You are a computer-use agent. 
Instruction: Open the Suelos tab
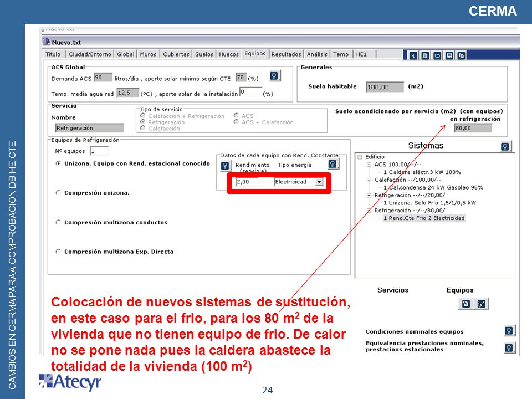tap(204, 54)
